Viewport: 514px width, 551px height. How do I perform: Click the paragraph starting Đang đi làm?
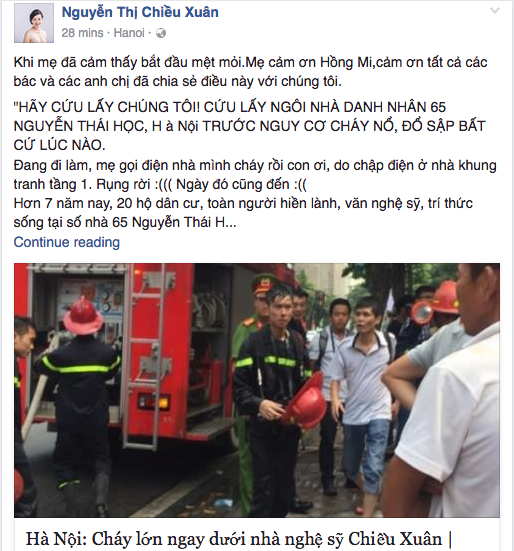tap(255, 175)
